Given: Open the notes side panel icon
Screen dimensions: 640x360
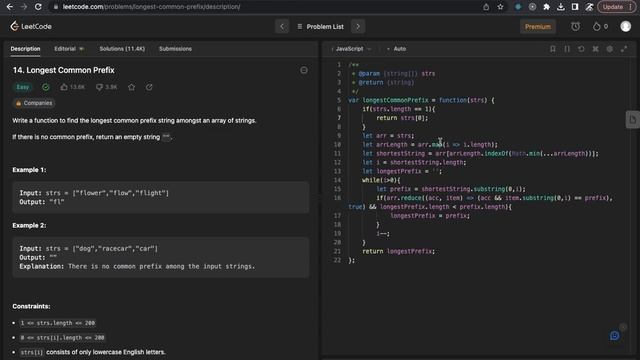Looking at the screenshot, I should click(x=633, y=120).
